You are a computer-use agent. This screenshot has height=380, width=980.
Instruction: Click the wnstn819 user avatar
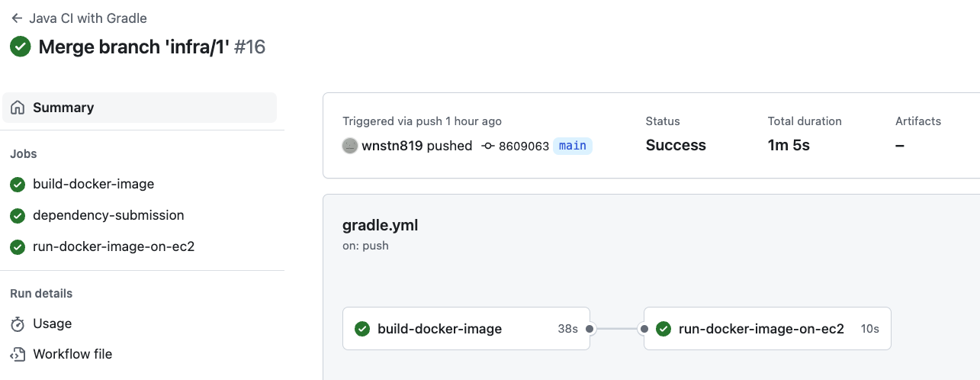coord(350,146)
